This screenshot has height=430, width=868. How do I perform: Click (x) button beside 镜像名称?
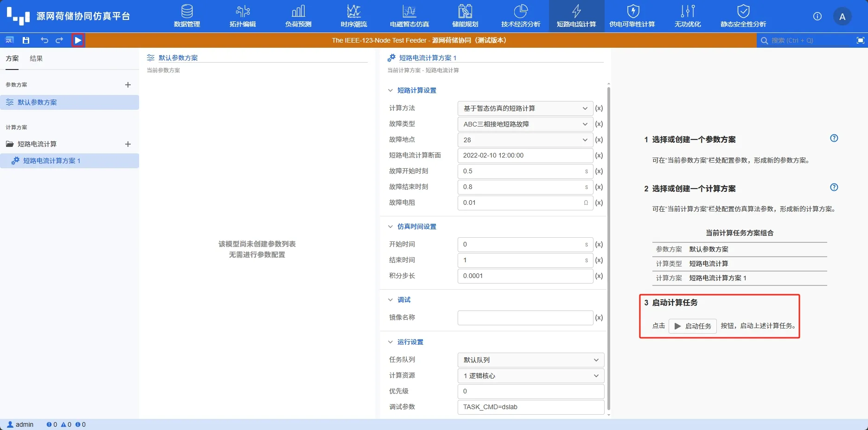click(599, 318)
